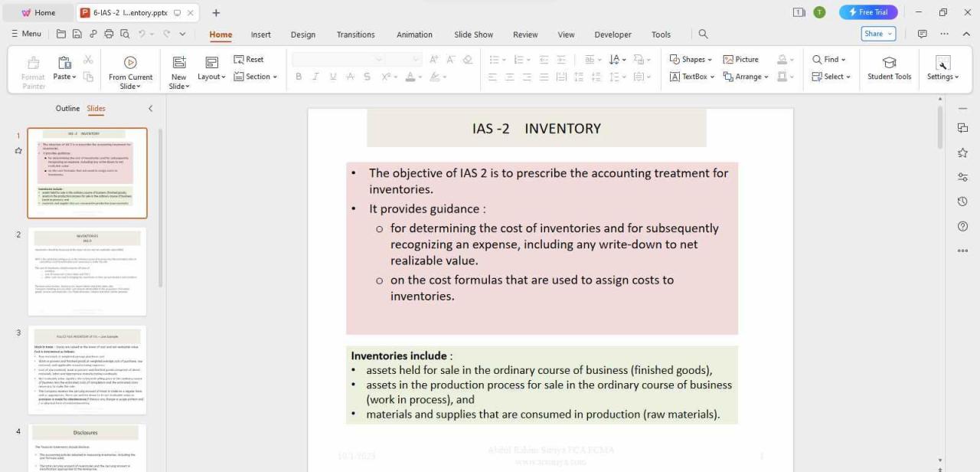Open Student Tools
Screen dimensions: 980x472
tap(889, 68)
